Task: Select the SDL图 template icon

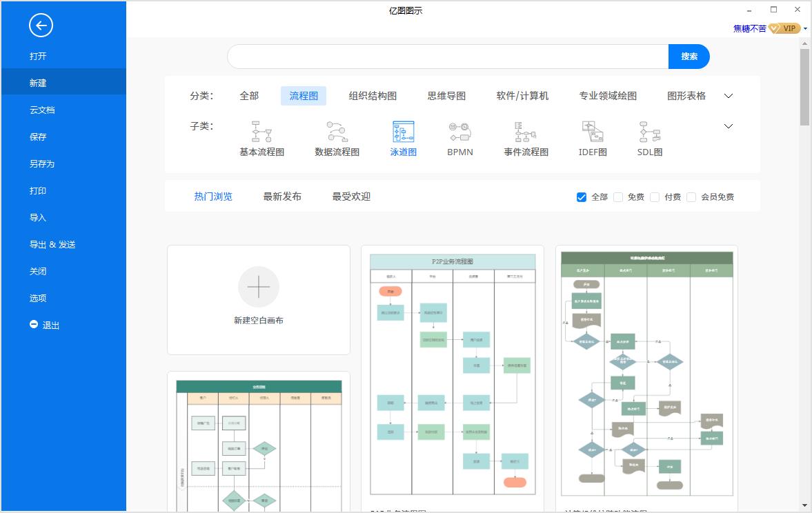Action: [x=648, y=132]
